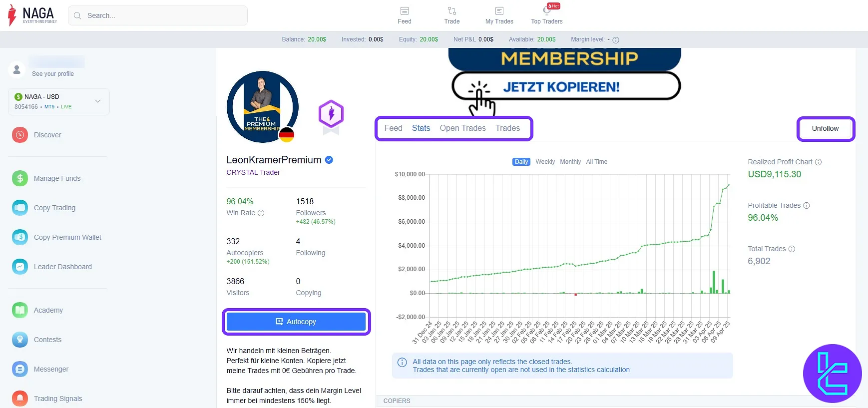Open the Feed icon in top navigation
This screenshot has width=868, height=408.
tap(405, 11)
